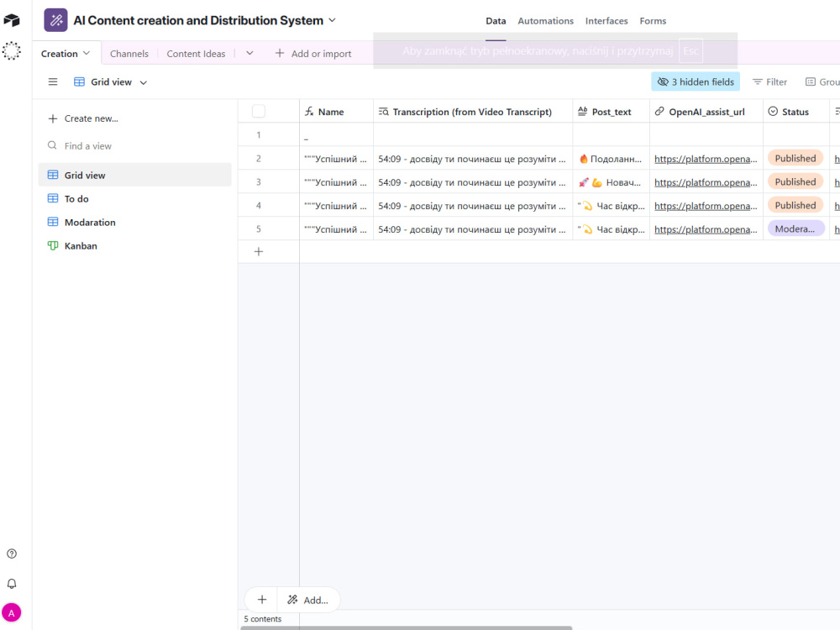Select row number 1
This screenshot has width=840, height=630.
pyautogui.click(x=258, y=135)
